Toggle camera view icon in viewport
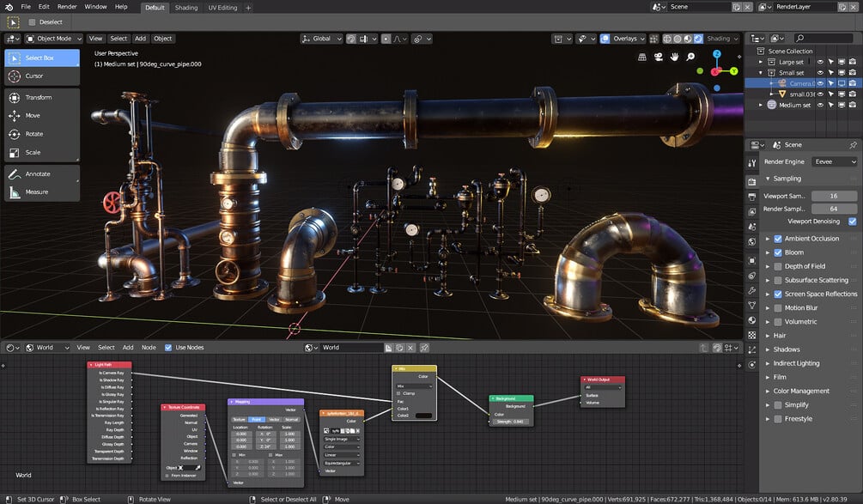This screenshot has width=863, height=504. 659,57
